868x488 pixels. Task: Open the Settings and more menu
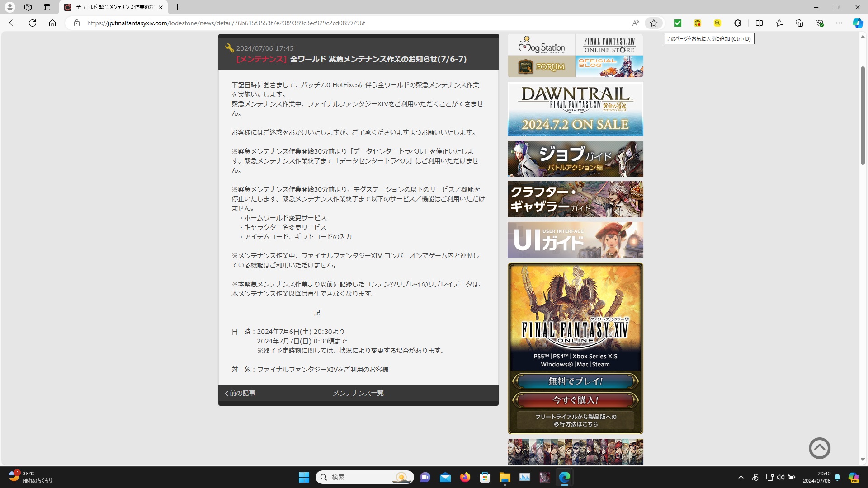pyautogui.click(x=840, y=23)
